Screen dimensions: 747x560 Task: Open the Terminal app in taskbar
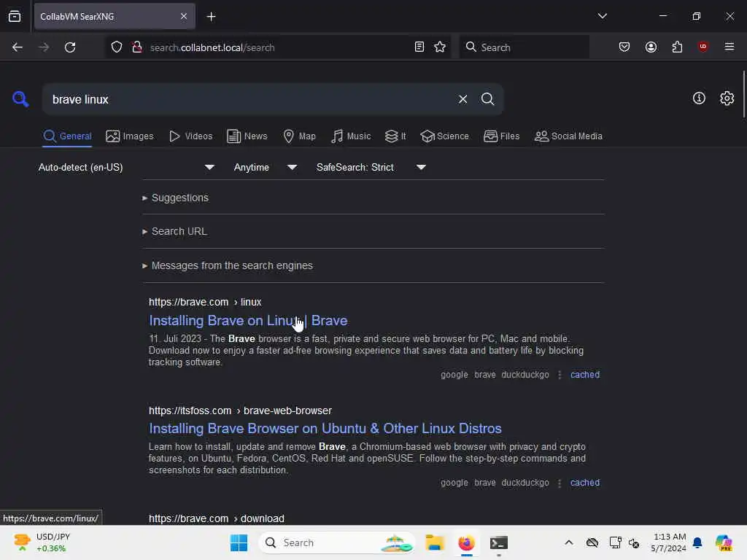499,542
